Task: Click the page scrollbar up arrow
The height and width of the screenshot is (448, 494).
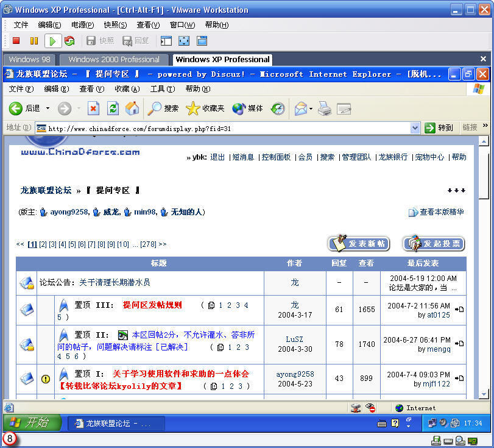Action: (484, 141)
